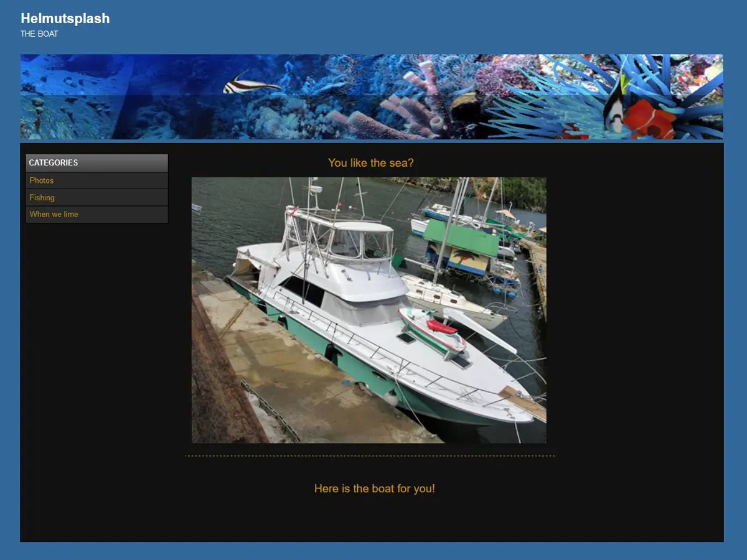Open the Helmutsplash site title link
The image size is (747, 560).
coord(65,19)
